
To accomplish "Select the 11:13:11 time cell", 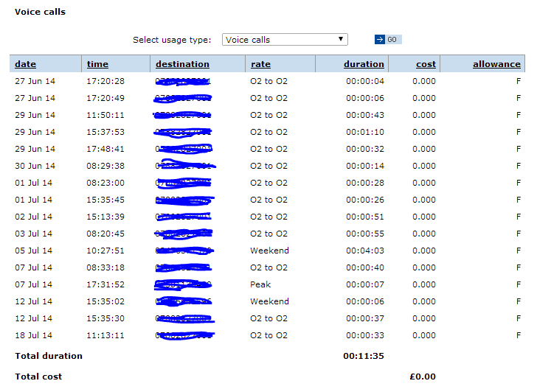I will (x=105, y=335).
